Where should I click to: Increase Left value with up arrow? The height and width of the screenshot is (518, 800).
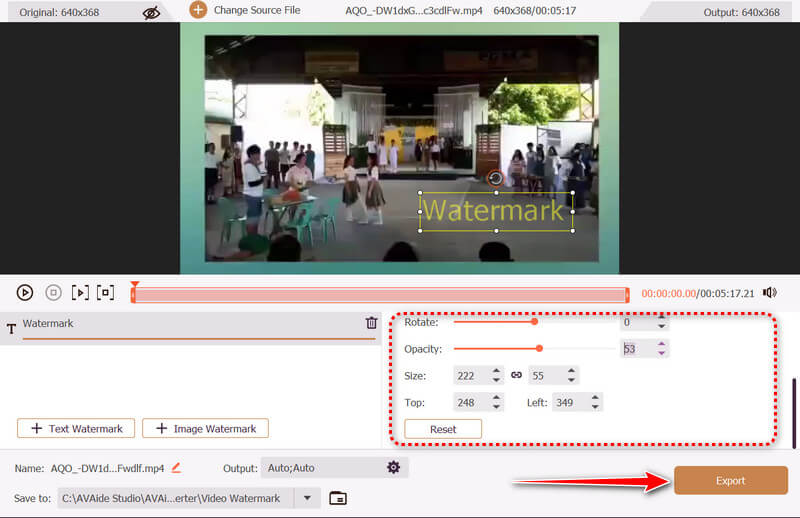coord(595,398)
